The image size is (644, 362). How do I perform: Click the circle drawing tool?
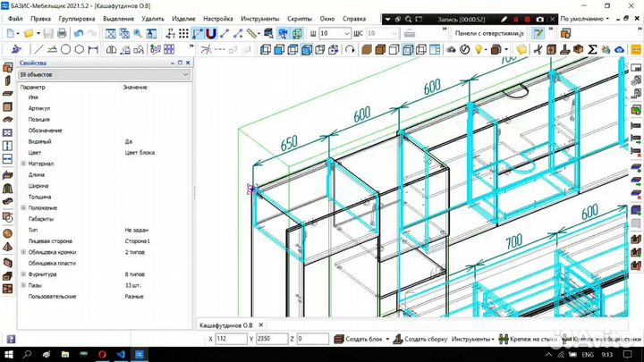click(x=65, y=50)
